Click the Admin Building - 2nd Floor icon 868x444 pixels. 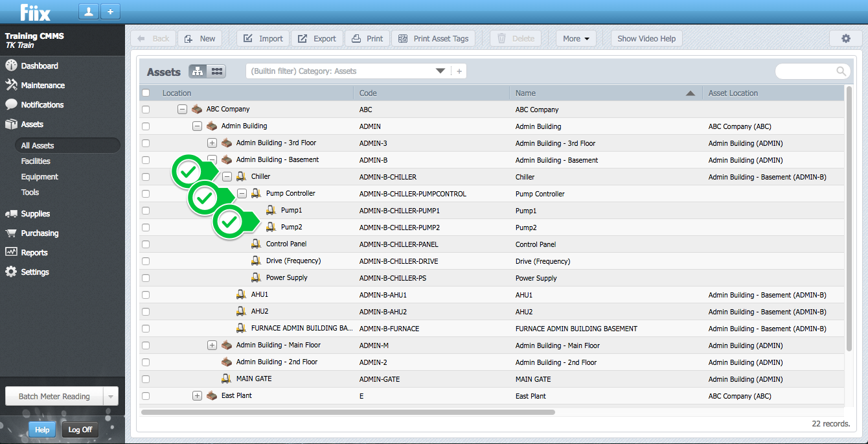click(x=227, y=362)
